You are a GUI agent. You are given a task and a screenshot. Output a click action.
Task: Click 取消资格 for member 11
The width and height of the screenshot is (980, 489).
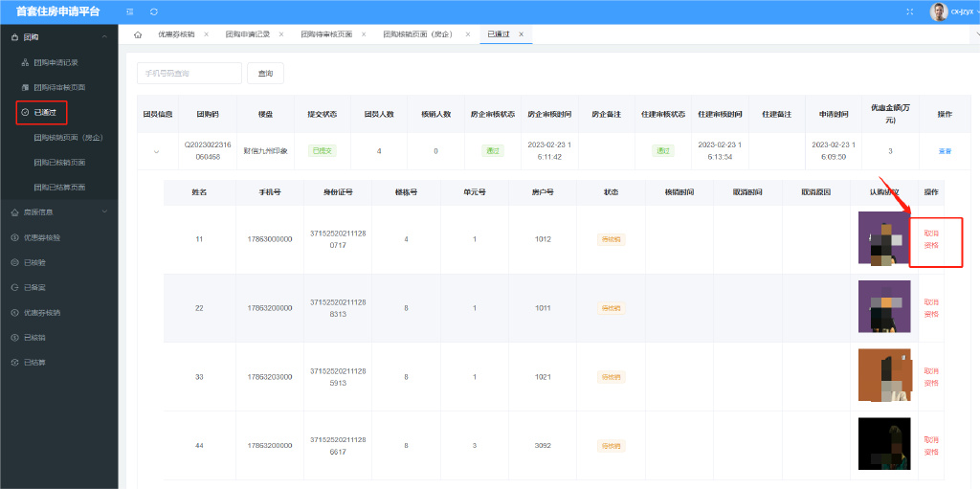click(930, 239)
